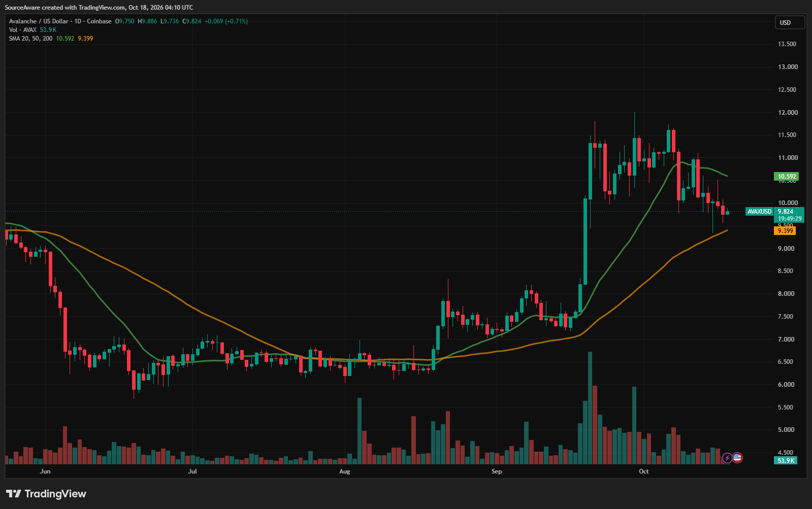Viewport: 812px width, 509px height.
Task: Click the Jul label on the time axis
Action: click(x=192, y=471)
